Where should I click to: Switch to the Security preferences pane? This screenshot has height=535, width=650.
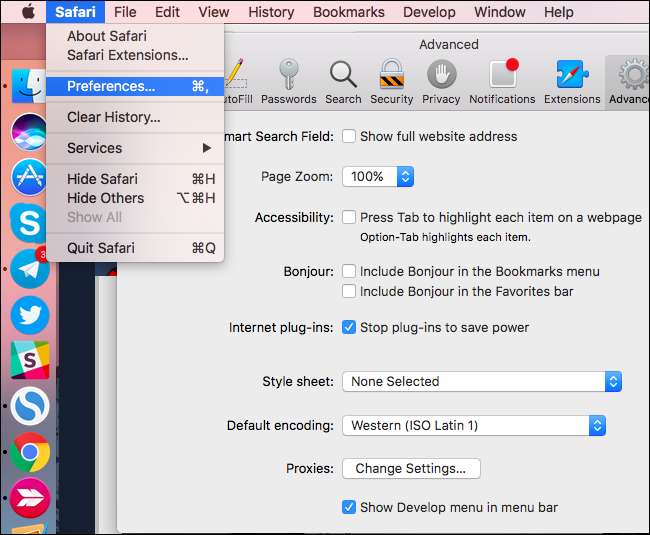391,82
